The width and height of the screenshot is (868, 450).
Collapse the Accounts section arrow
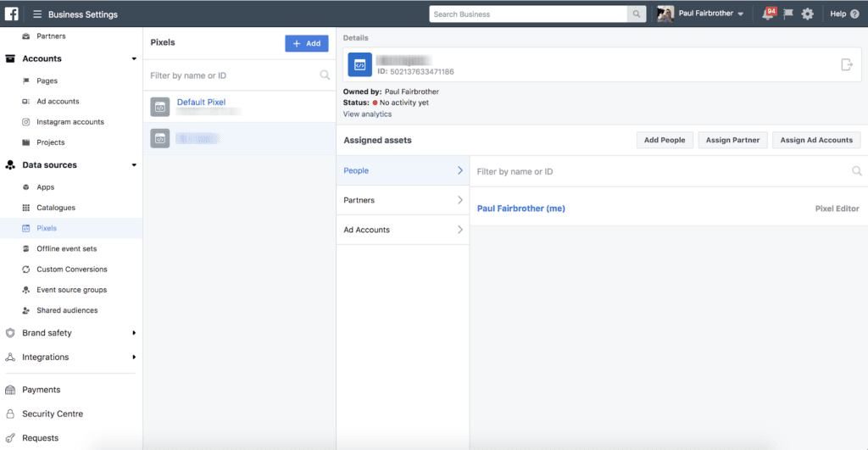[x=134, y=58]
